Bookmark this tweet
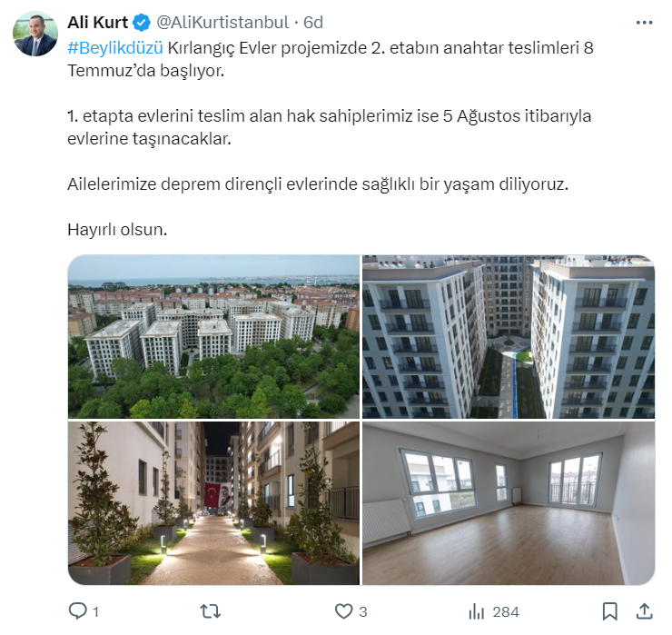Image resolution: width=672 pixels, height=635 pixels. (609, 611)
